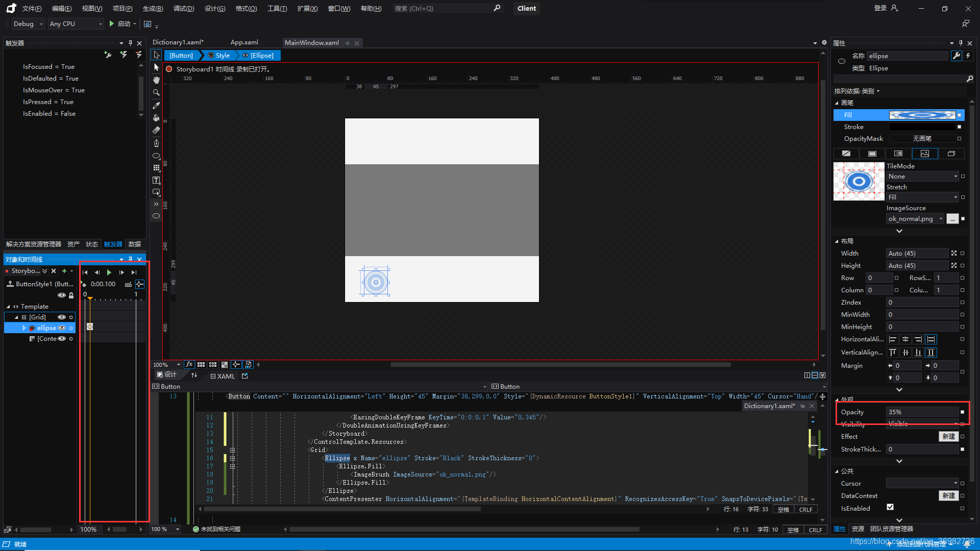Viewport: 980px width, 551px height.
Task: Close the Storyboard with the X button
Action: (54, 271)
